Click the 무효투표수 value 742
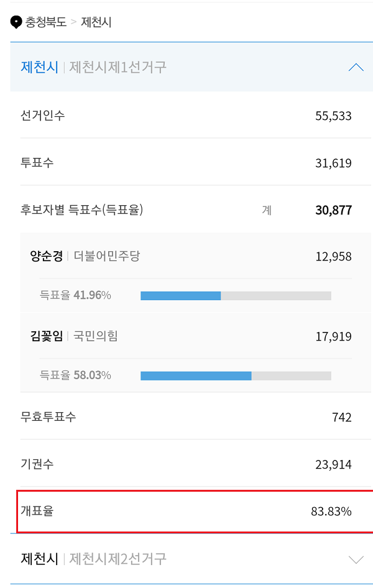The image size is (373, 588). pyautogui.click(x=342, y=417)
